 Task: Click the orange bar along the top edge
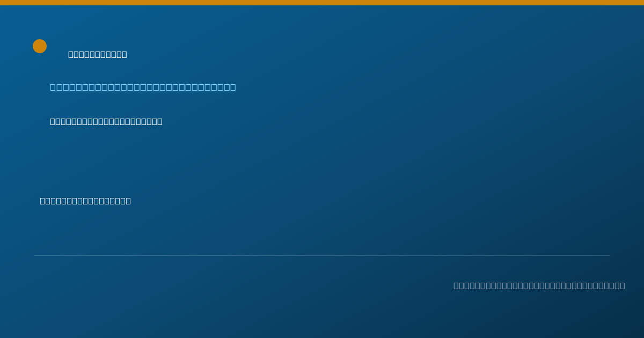point(322,3)
